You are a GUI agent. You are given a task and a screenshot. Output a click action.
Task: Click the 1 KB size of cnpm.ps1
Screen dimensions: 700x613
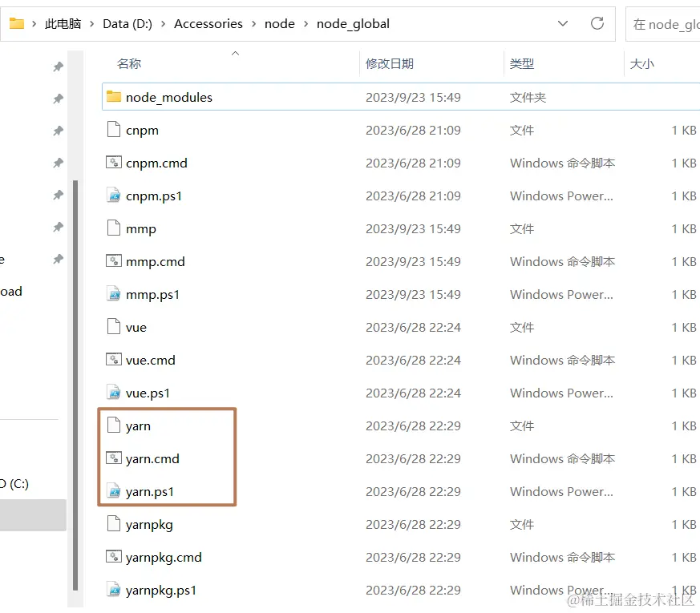pyautogui.click(x=684, y=196)
